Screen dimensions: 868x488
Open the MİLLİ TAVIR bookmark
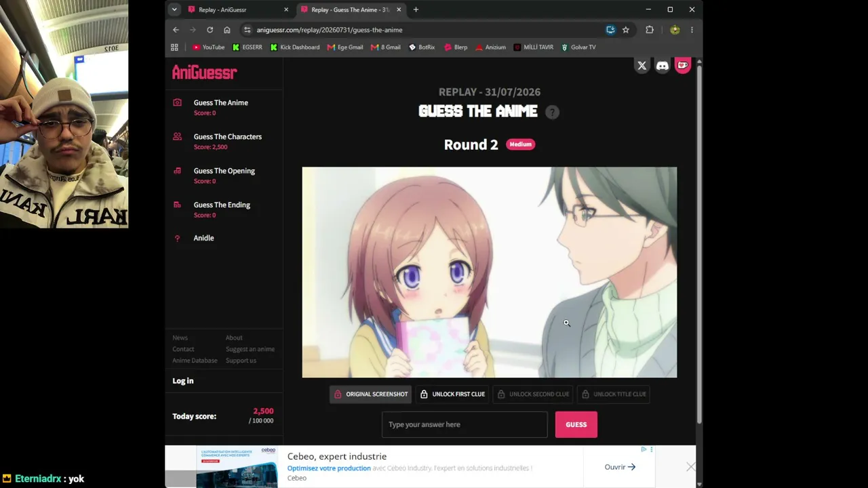point(534,47)
